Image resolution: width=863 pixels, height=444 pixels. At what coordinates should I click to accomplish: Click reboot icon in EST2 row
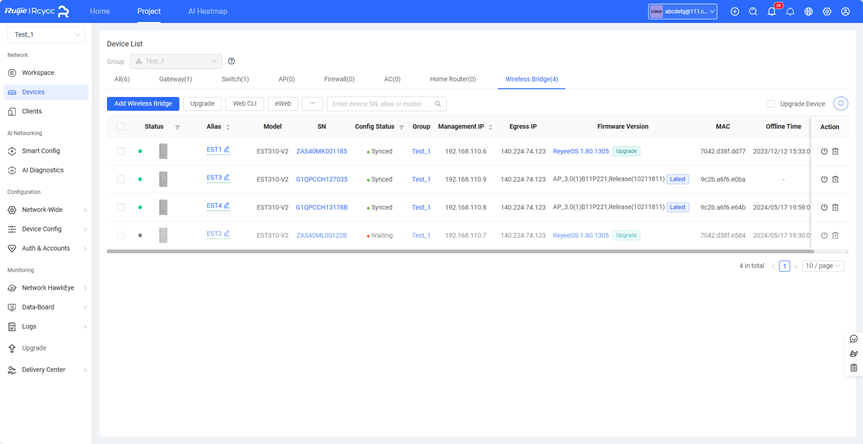824,235
